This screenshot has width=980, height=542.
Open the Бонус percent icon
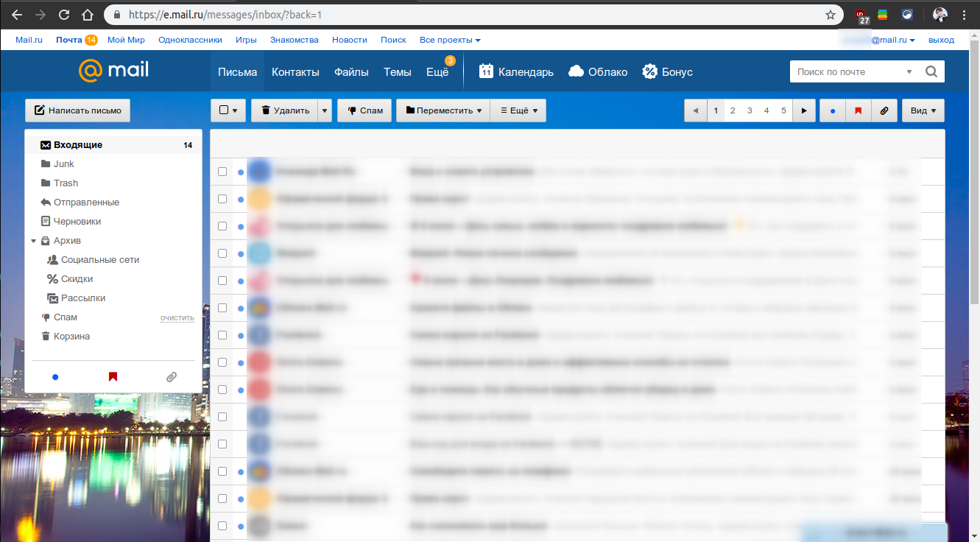coord(667,71)
